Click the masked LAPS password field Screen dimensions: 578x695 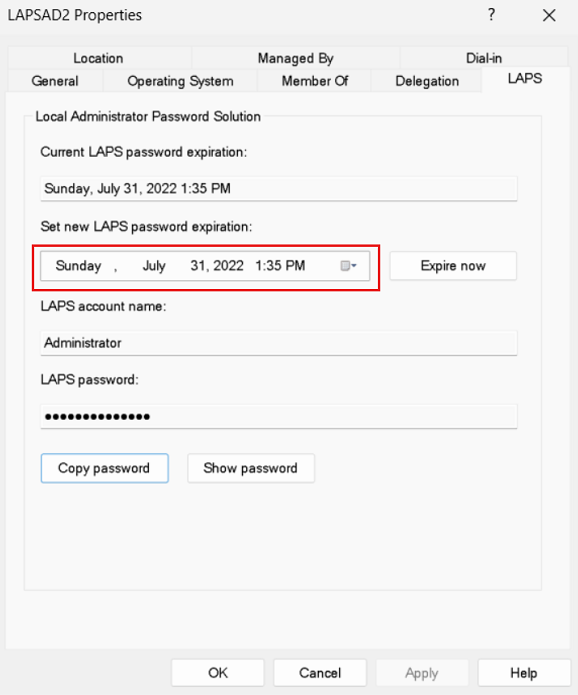(279, 417)
